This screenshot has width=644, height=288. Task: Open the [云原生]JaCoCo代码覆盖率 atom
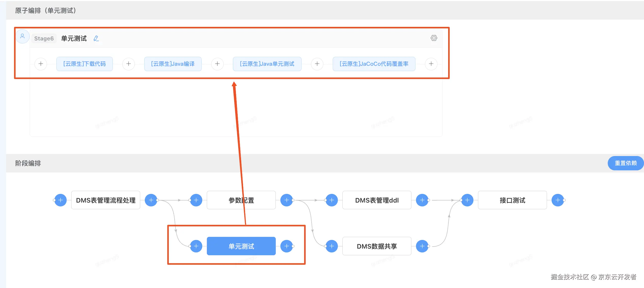[374, 64]
